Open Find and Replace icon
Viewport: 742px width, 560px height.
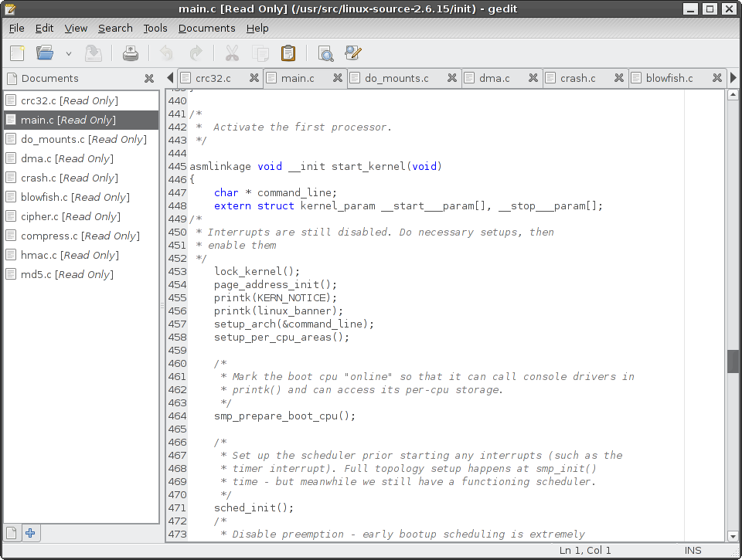[353, 53]
